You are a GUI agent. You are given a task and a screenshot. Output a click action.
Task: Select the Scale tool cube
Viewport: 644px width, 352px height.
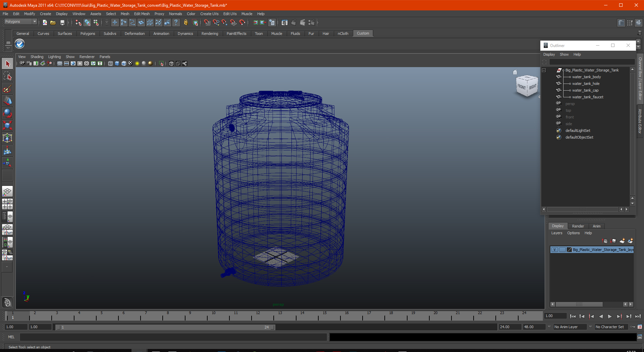coord(7,126)
